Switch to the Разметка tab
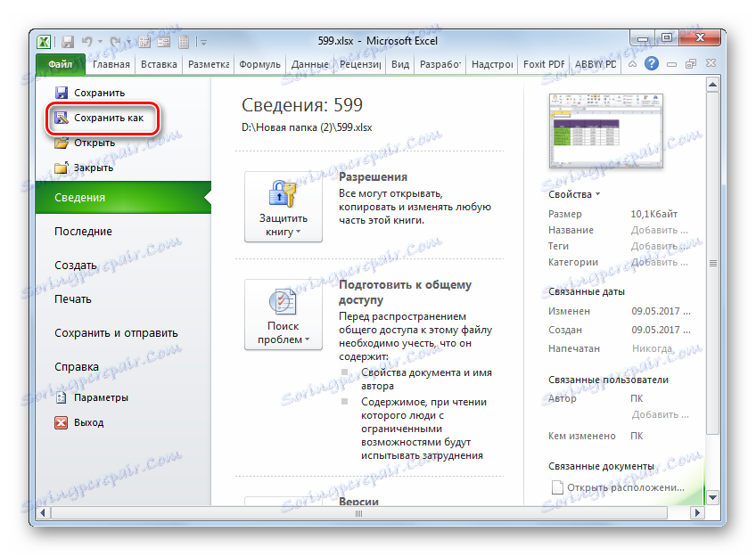 click(209, 64)
